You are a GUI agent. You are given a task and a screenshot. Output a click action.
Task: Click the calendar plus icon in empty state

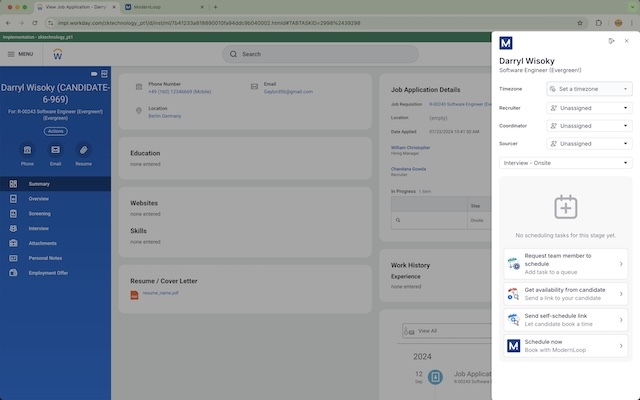click(565, 207)
